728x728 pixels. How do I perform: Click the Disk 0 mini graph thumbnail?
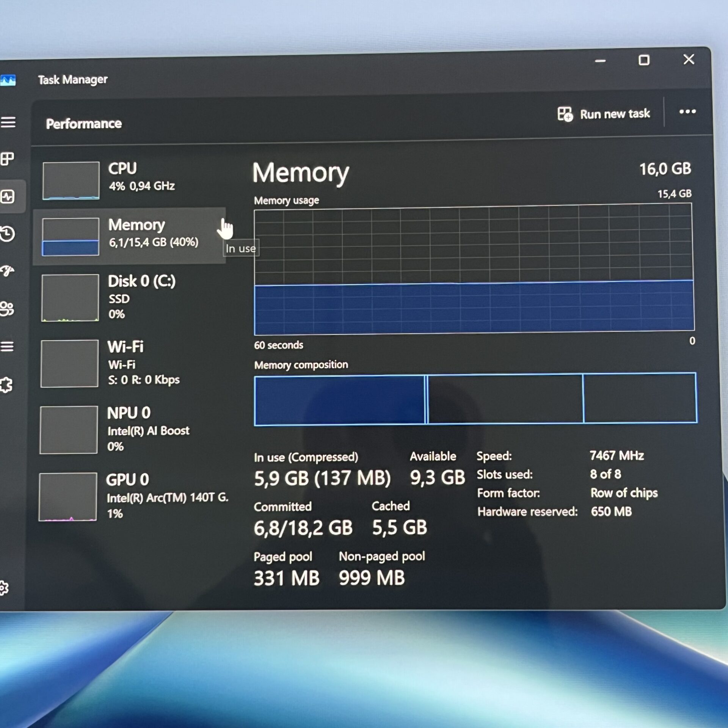point(70,298)
